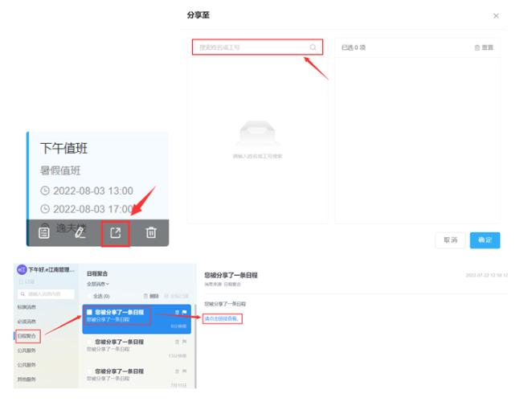Click the share icon on 下午值班 card
The height and width of the screenshot is (410, 532).
(x=116, y=233)
